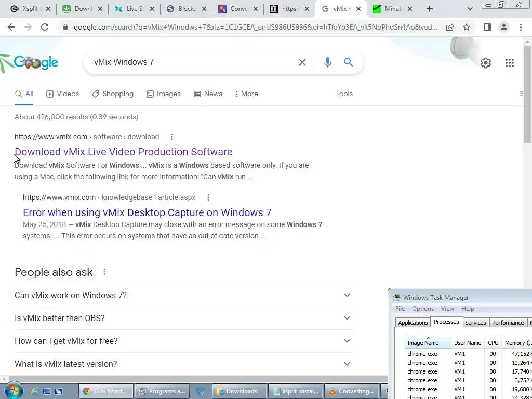Launch Internet Explorer from the taskbar
This screenshot has width=532, height=399.
coord(34,391)
